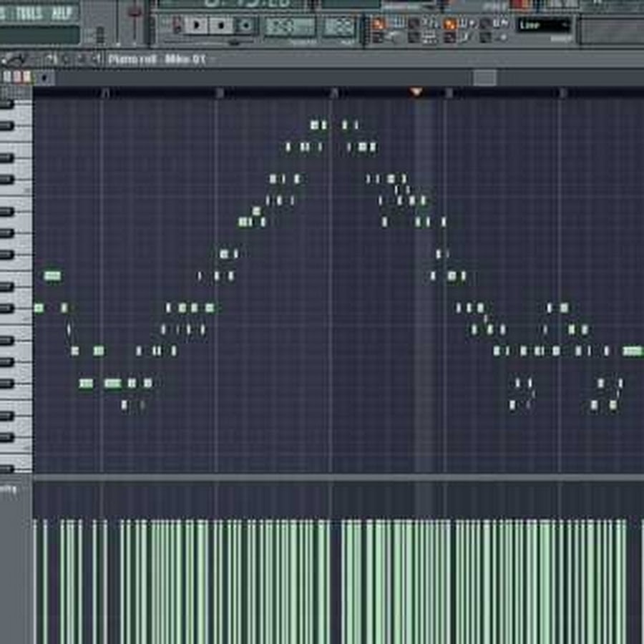Expand color group dropdown arrow under title bar
Viewport: 644px width, 644px height.
coord(44,77)
